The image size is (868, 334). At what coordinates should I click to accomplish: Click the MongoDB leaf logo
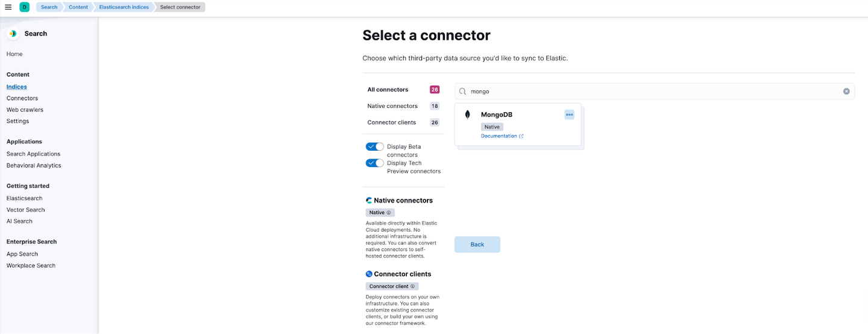click(467, 115)
